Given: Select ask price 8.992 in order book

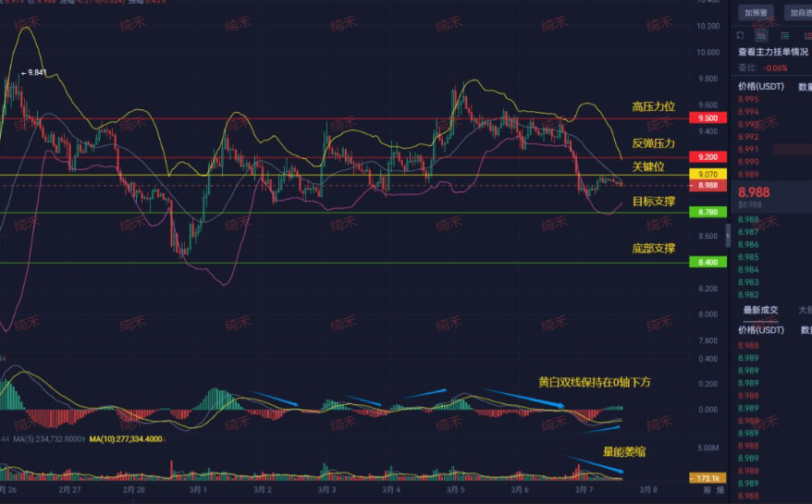Looking at the screenshot, I should tap(748, 137).
